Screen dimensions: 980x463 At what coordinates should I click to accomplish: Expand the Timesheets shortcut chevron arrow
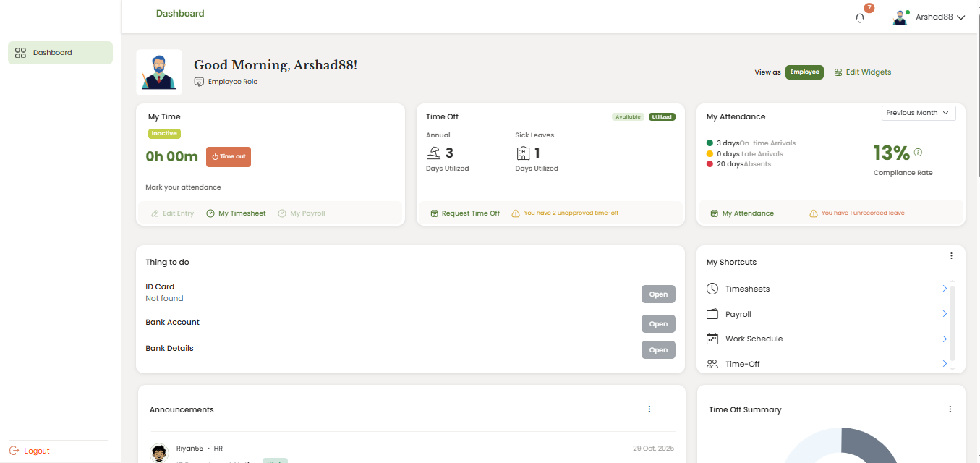coord(945,289)
